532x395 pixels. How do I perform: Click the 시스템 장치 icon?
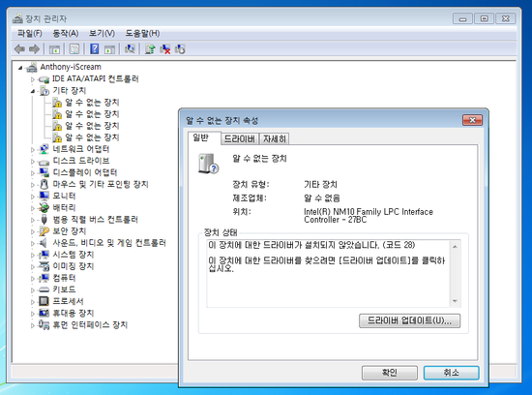click(44, 255)
